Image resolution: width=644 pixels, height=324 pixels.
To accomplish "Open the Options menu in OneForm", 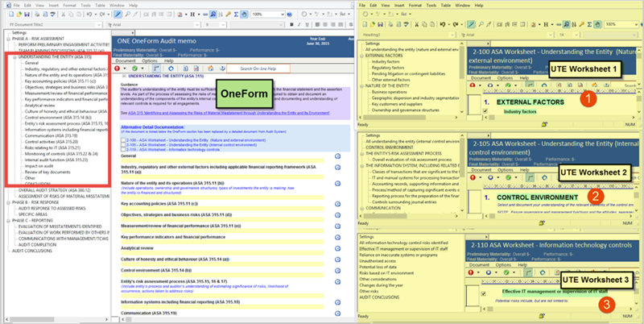I will [x=151, y=60].
